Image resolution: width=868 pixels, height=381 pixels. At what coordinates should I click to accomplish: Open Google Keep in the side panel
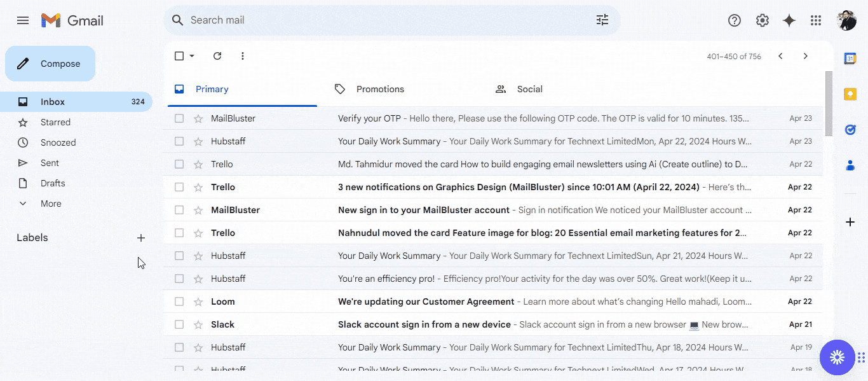[x=850, y=94]
